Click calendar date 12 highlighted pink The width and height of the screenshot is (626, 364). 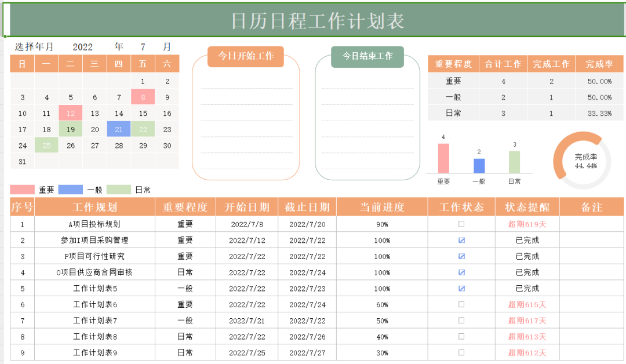(x=71, y=114)
